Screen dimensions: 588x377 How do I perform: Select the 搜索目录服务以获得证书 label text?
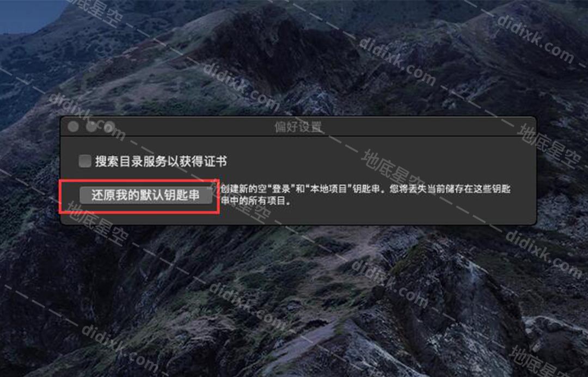(161, 162)
